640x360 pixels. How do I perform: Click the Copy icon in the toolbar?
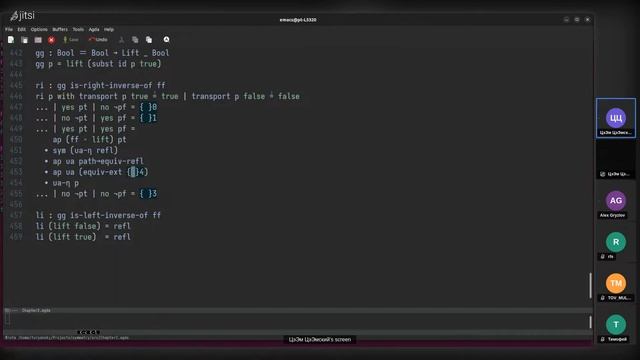pos(135,40)
